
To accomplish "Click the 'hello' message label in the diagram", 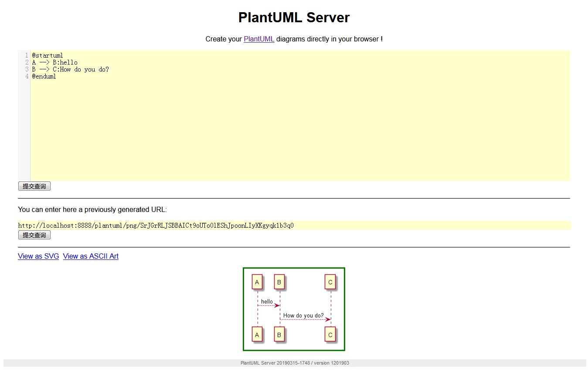I will pyautogui.click(x=267, y=301).
